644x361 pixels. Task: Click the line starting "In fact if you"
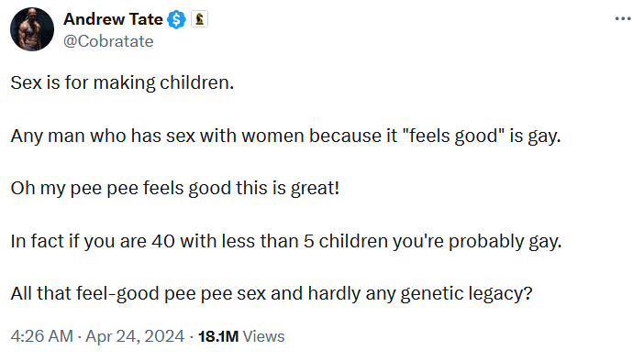pyautogui.click(x=286, y=241)
